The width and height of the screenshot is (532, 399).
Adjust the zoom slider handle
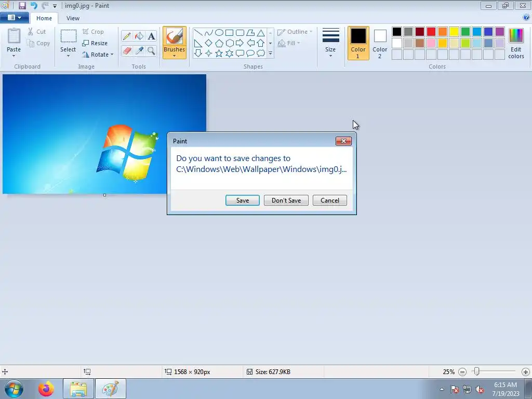pyautogui.click(x=477, y=371)
